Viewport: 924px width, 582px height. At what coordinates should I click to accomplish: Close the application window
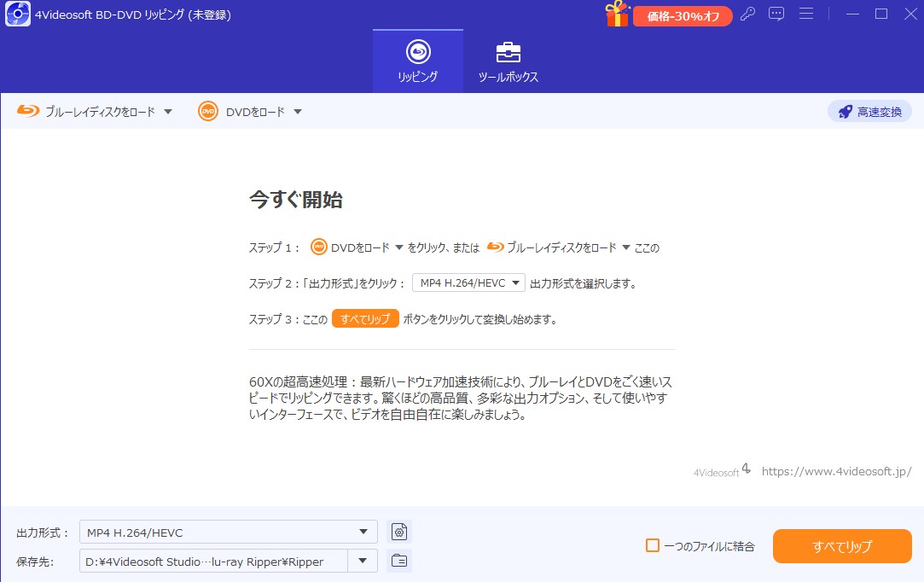[x=910, y=14]
